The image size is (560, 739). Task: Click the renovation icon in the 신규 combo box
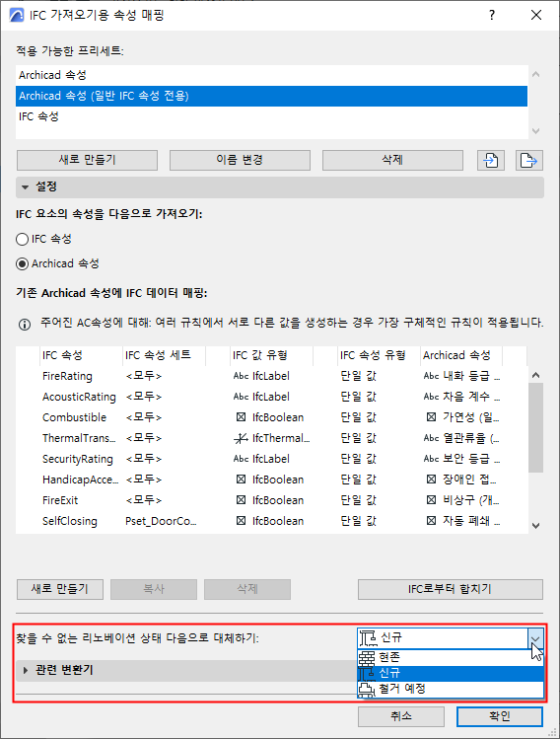click(368, 638)
